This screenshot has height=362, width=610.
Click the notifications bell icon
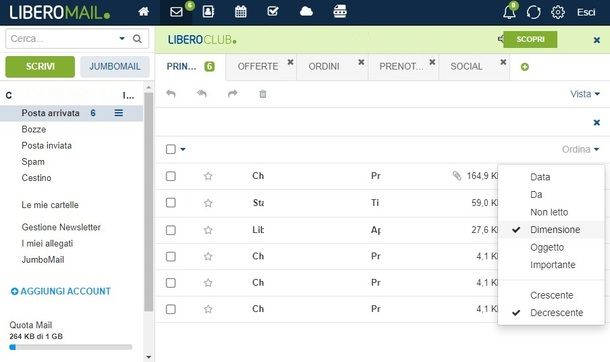click(509, 12)
